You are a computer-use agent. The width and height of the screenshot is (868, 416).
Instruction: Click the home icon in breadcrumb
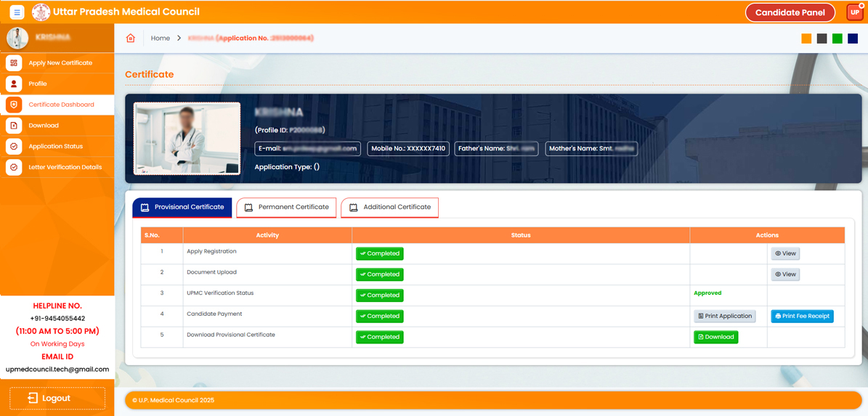click(x=131, y=38)
